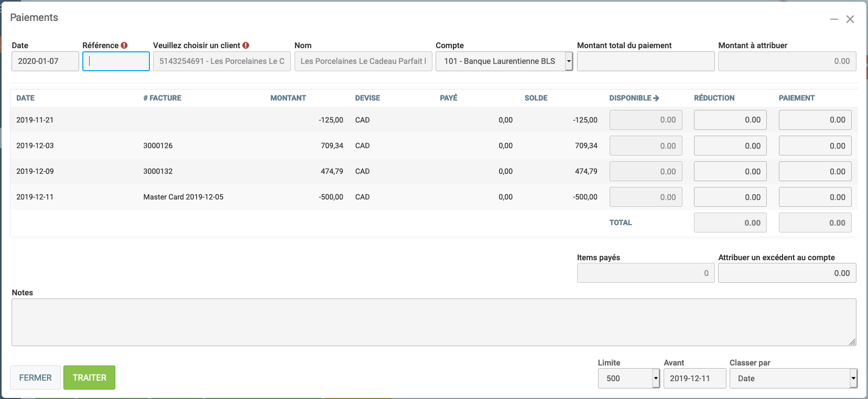Focus the Référence input field

click(x=116, y=61)
